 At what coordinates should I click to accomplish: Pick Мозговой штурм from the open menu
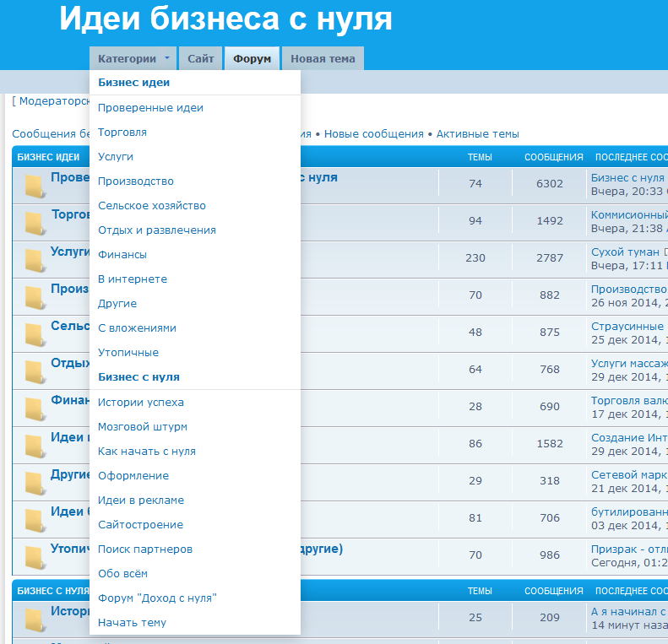(142, 427)
